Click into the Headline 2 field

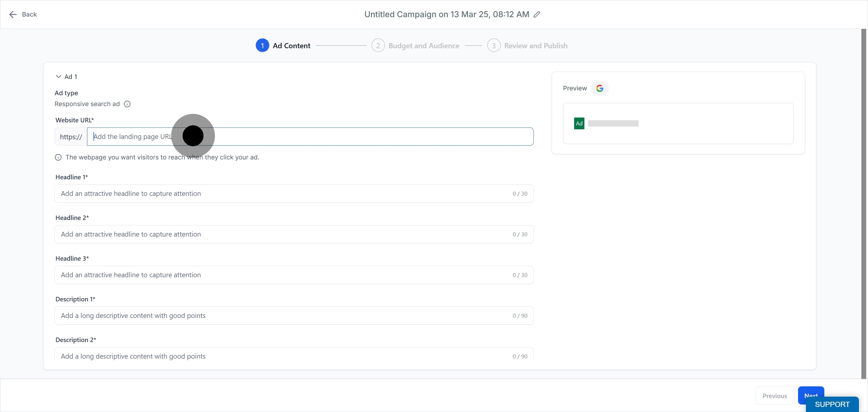(x=294, y=234)
